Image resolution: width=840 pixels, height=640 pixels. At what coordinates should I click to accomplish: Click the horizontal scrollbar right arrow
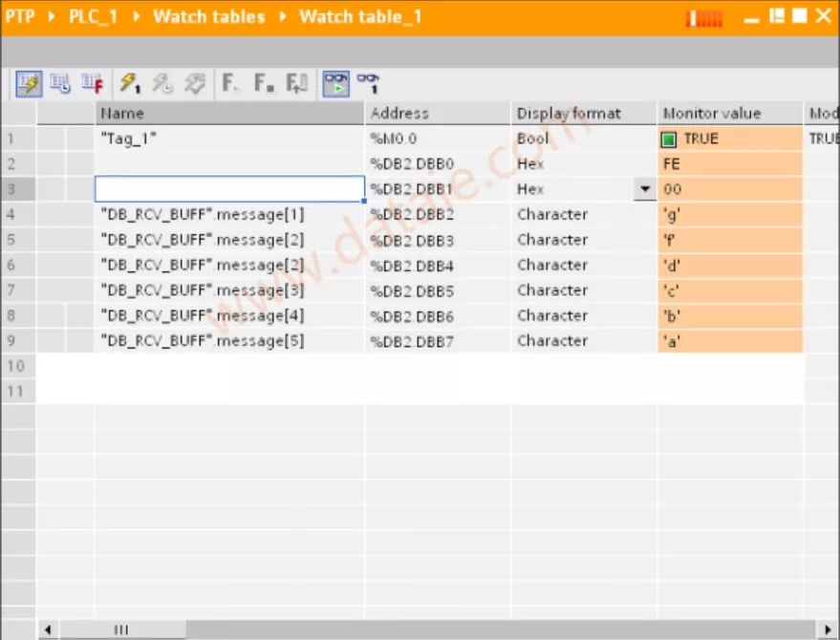click(828, 629)
